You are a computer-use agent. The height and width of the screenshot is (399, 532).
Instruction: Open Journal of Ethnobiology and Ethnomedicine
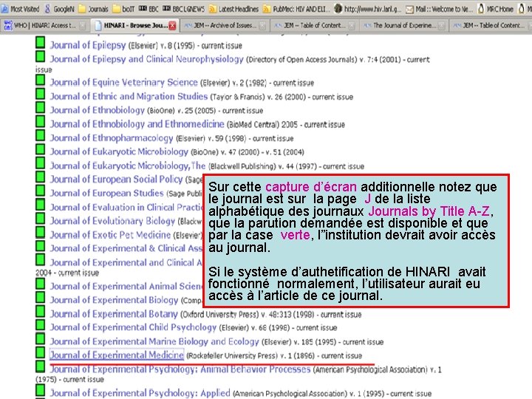[137, 124]
